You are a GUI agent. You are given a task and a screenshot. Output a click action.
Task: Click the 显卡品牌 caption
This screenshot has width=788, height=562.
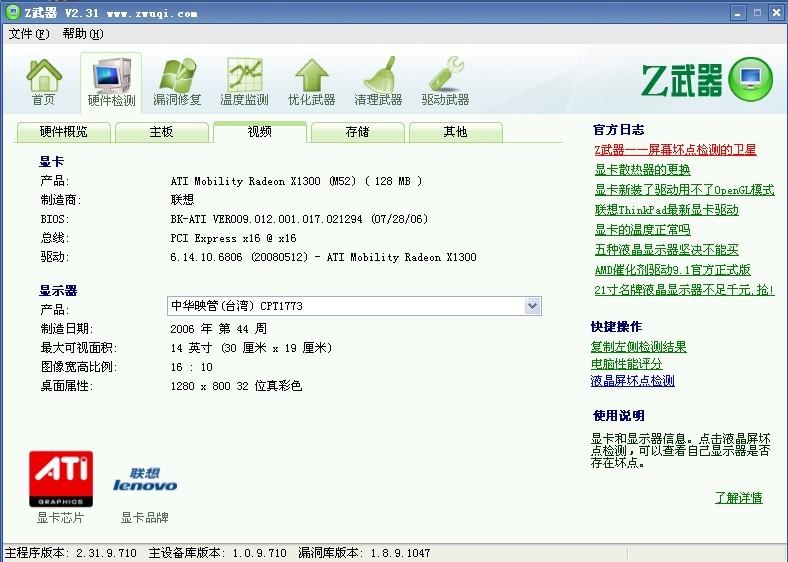pos(144,518)
